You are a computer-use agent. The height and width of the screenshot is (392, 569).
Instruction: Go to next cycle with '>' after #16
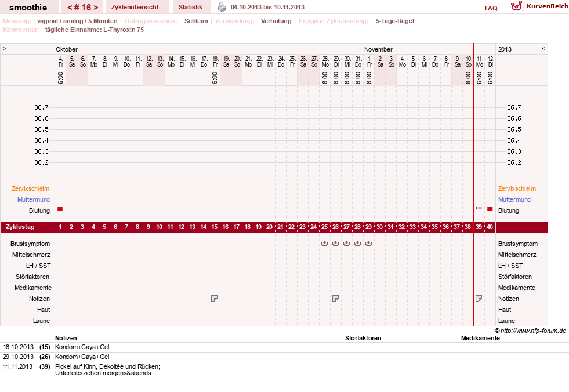[x=96, y=8]
